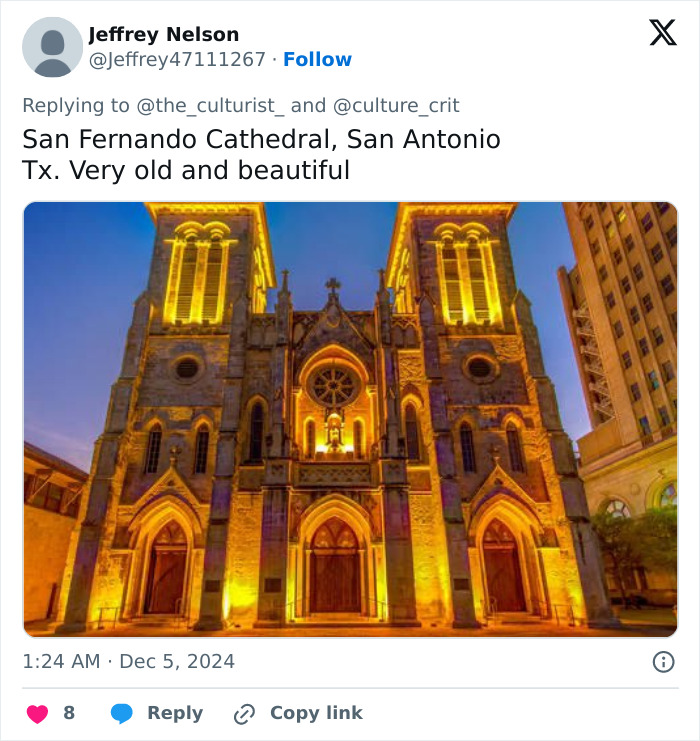Like the tweet with the heart icon
Screen dimensions: 700x741
point(37,713)
